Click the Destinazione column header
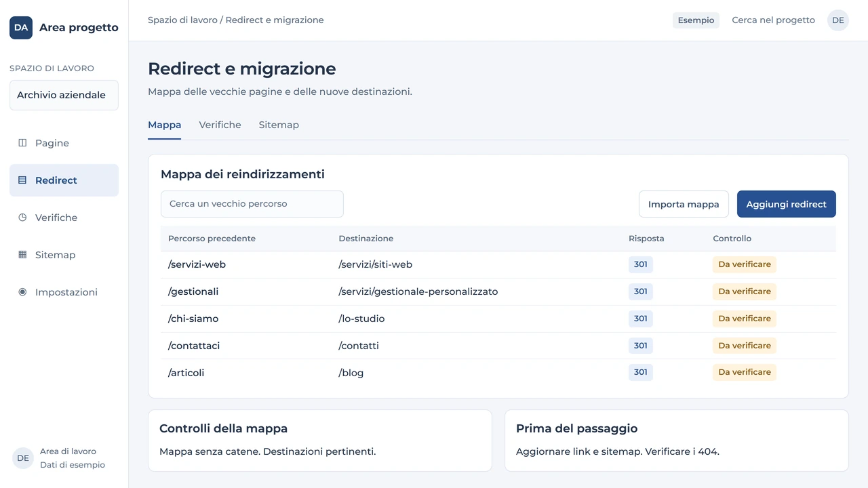 tap(366, 239)
